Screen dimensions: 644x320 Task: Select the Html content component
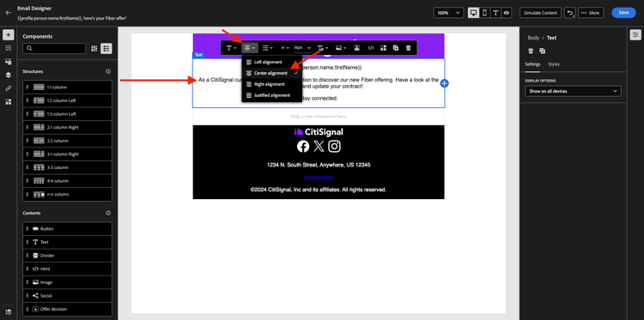(x=67, y=269)
